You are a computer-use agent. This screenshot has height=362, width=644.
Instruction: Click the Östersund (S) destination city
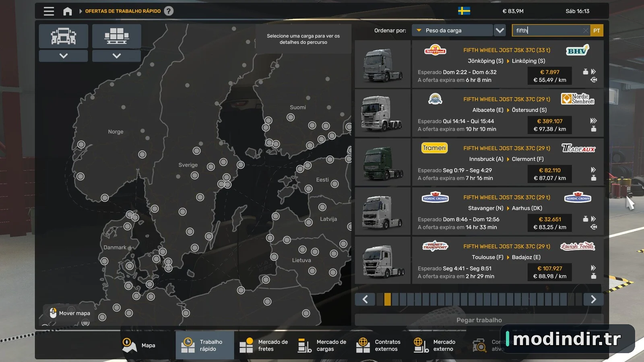pos(529,110)
